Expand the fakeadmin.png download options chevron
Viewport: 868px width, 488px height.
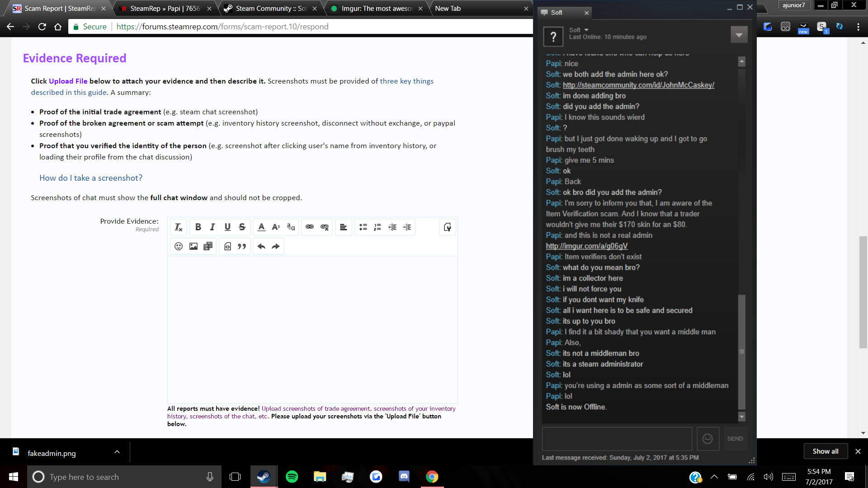pyautogui.click(x=117, y=452)
